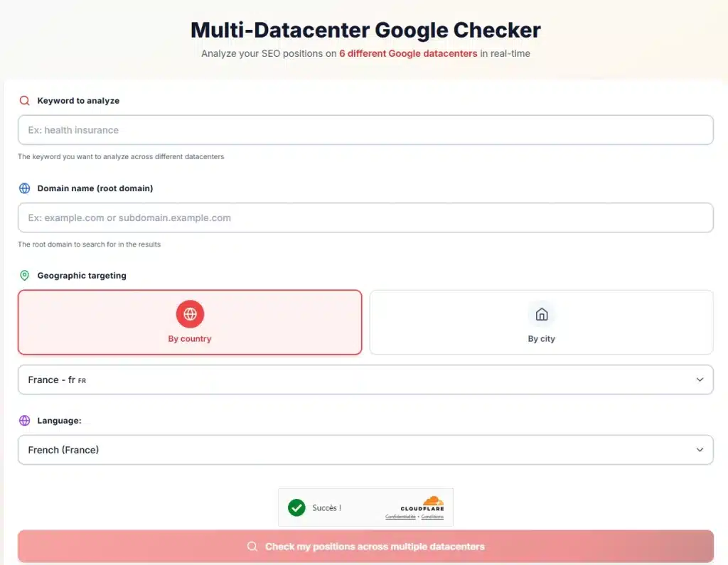Select the By country targeting option

(x=190, y=323)
